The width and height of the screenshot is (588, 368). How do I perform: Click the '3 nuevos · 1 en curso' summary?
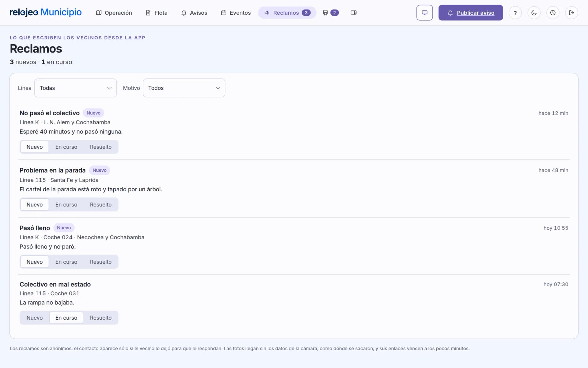coord(41,62)
